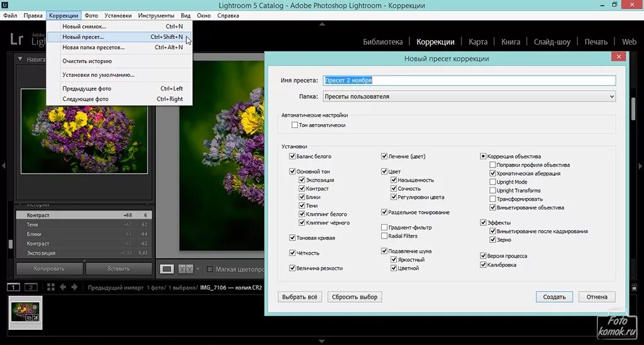Toggle the Калибровка checkbox
This screenshot has height=345, width=644.
tap(483, 265)
